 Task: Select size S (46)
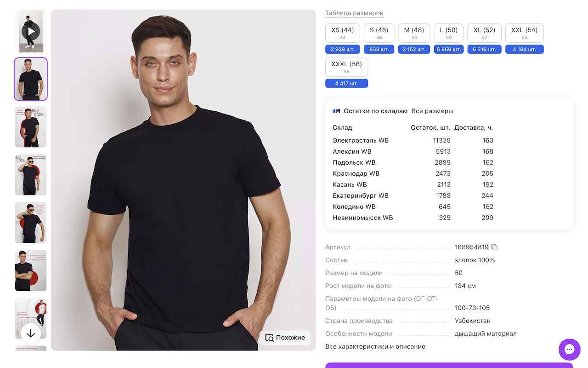(x=379, y=33)
